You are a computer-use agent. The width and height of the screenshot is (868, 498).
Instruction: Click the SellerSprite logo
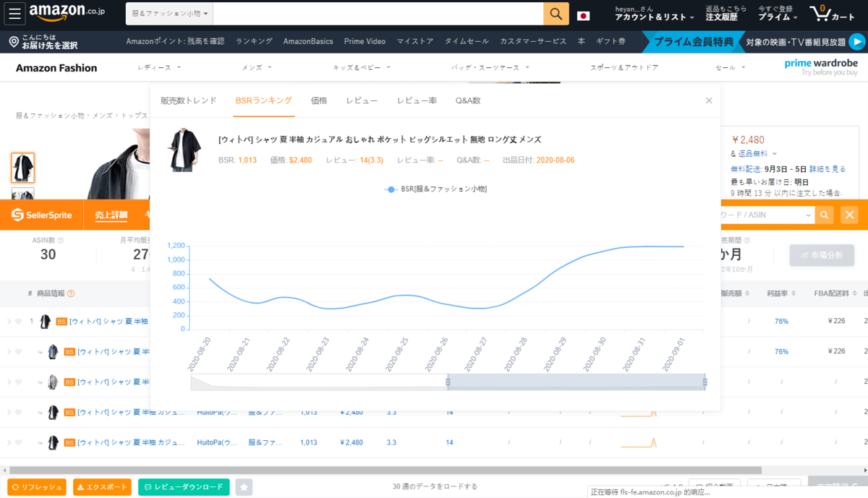[x=41, y=215]
